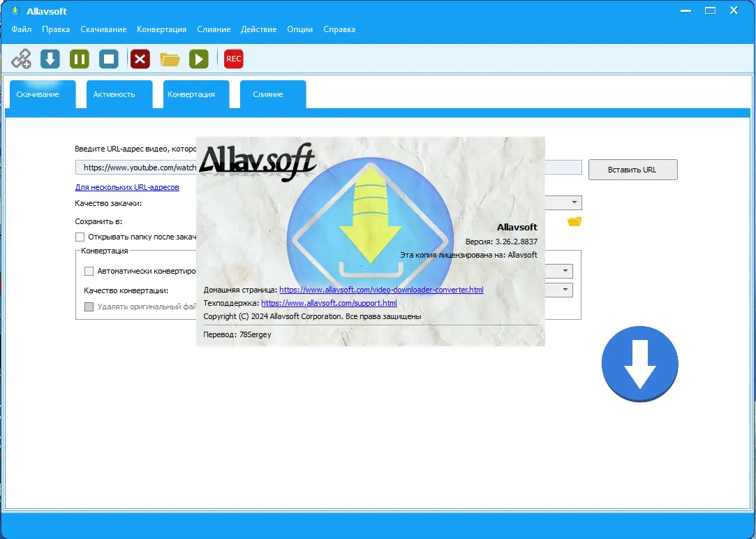Screen dimensions: 756x539
Task: Open the video-downloader-converter homepage link
Action: (x=381, y=290)
